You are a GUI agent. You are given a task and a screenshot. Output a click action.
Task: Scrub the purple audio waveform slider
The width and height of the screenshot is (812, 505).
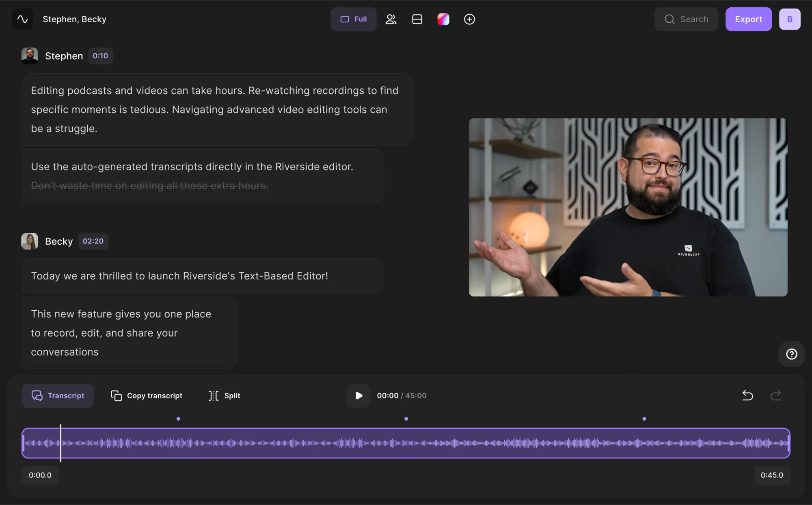click(x=60, y=443)
